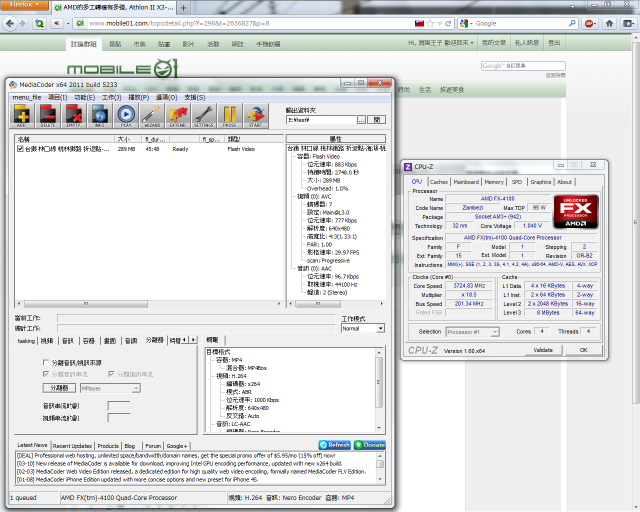Open the Firefox menu button dropdown
Screen dimensions: 640x512
[24, 5]
